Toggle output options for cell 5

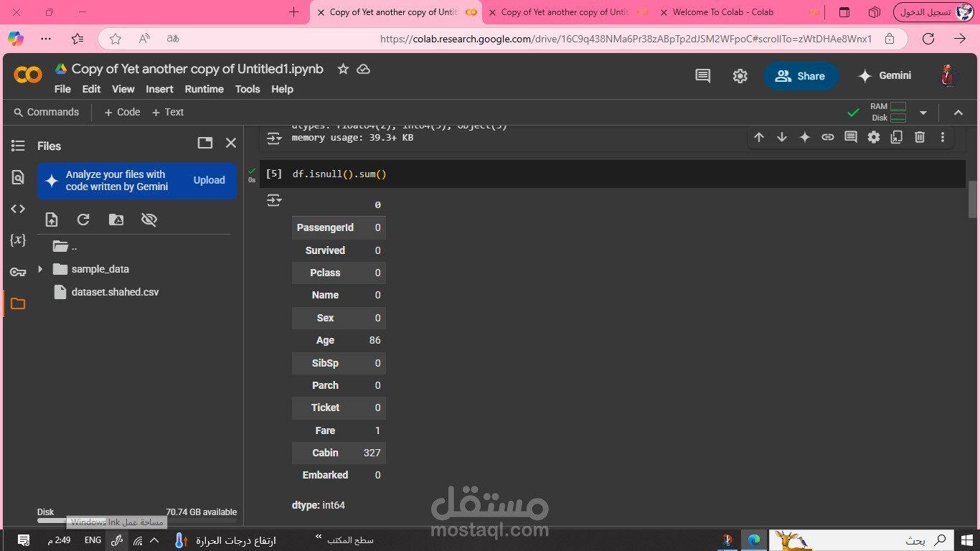tap(274, 201)
